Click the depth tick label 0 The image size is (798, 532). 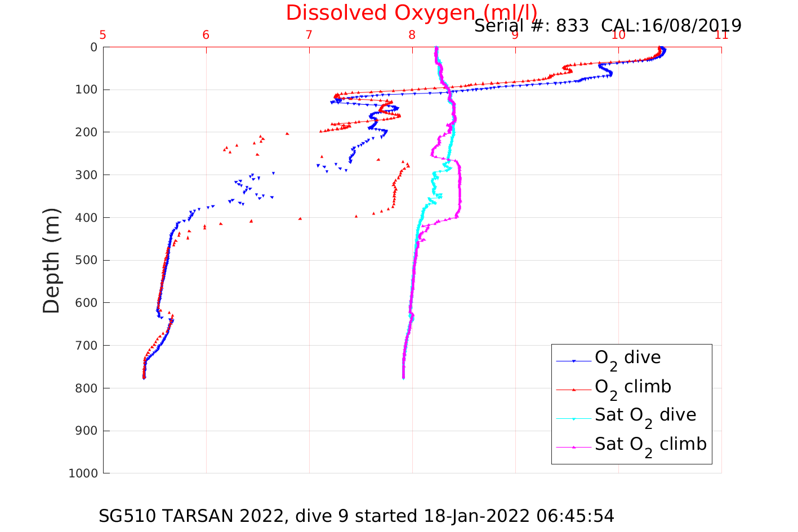[x=93, y=47]
